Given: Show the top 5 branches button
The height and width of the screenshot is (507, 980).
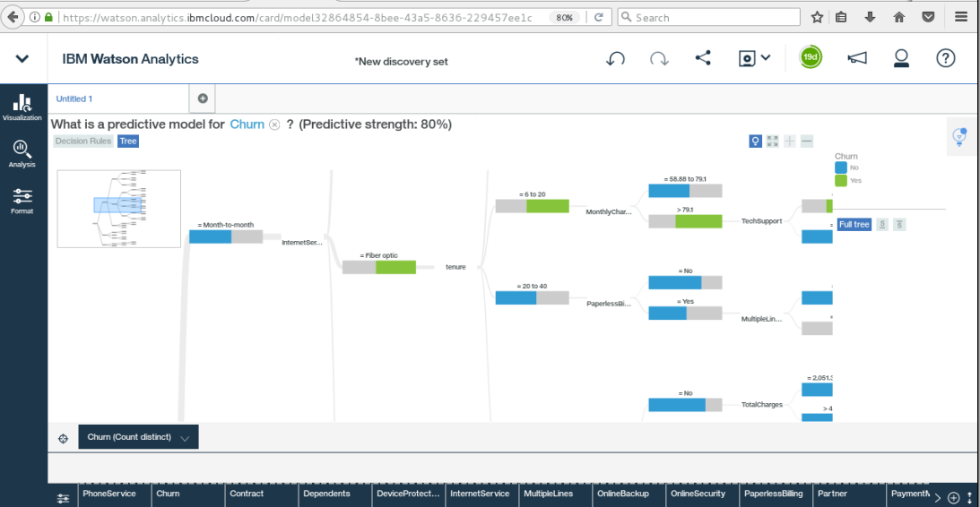Looking at the screenshot, I should (x=882, y=224).
